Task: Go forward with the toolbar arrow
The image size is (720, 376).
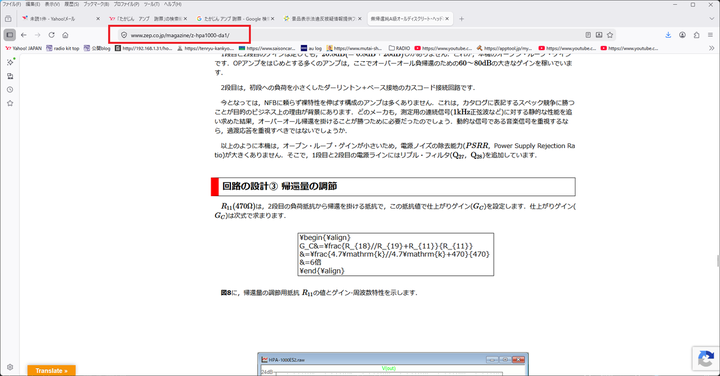Action: (38, 35)
